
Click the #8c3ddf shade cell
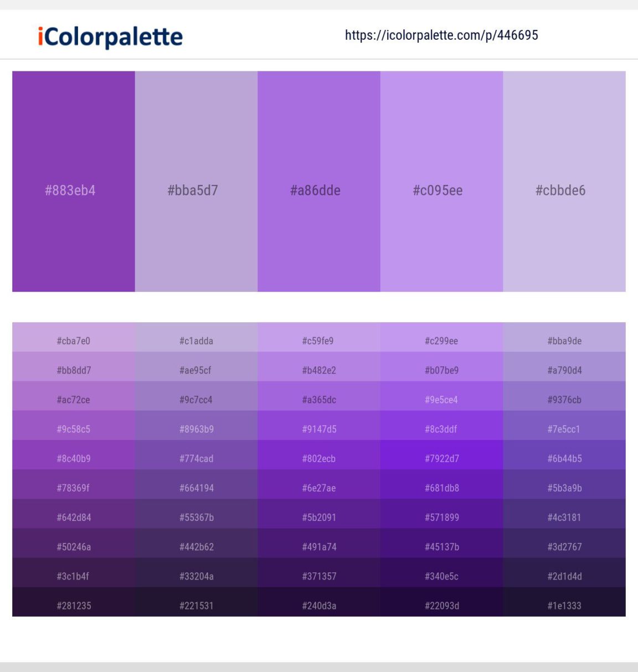coord(441,428)
